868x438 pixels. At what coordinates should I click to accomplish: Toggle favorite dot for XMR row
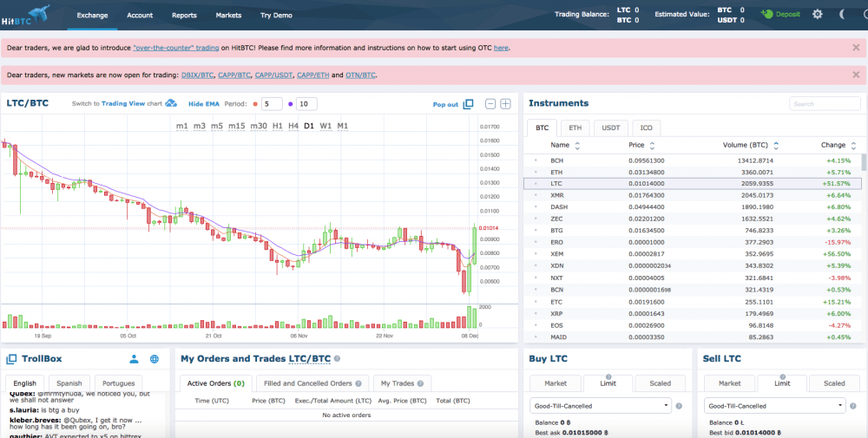click(x=536, y=196)
